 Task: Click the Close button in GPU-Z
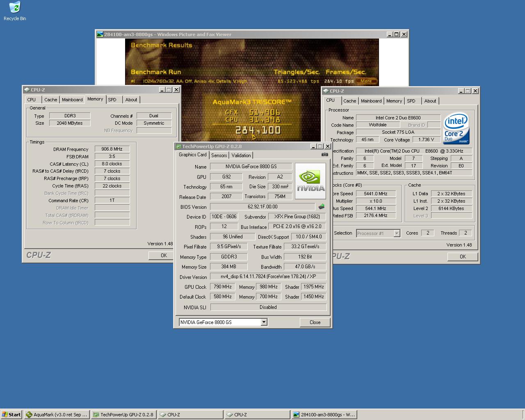pyautogui.click(x=315, y=322)
